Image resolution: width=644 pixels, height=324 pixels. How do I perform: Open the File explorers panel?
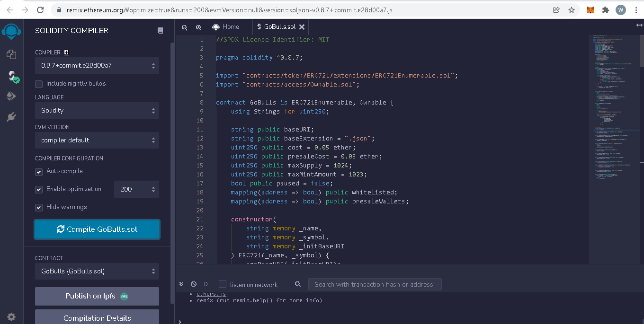click(11, 54)
